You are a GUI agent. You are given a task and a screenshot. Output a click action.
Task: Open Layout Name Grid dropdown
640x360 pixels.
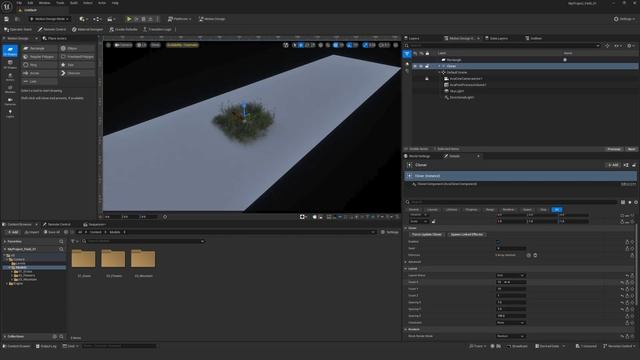click(x=510, y=276)
